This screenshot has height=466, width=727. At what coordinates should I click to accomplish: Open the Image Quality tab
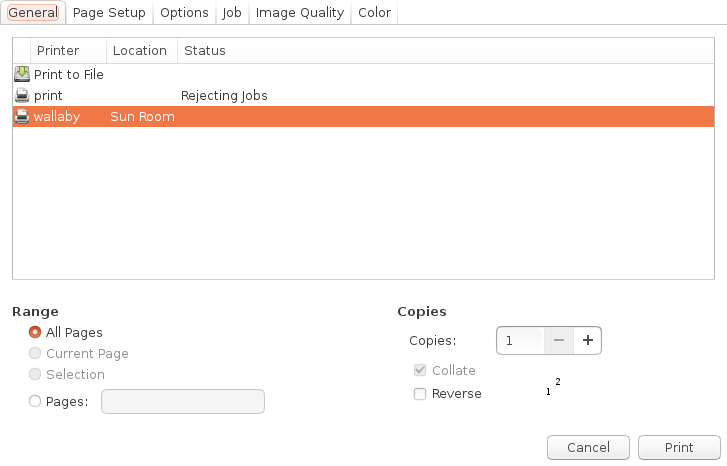click(299, 13)
